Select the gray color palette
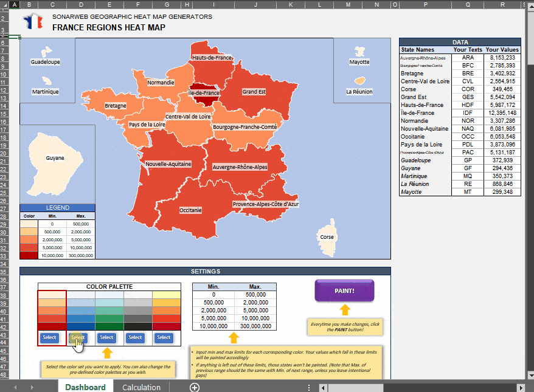This screenshot has height=392, width=534. tap(135, 337)
